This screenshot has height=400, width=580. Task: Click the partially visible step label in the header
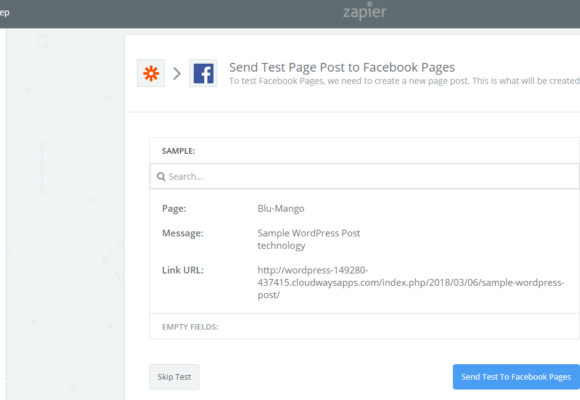[5, 13]
